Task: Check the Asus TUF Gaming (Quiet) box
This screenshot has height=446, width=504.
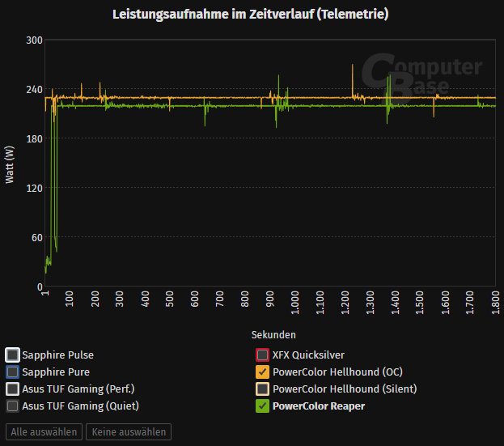Action: [12, 406]
